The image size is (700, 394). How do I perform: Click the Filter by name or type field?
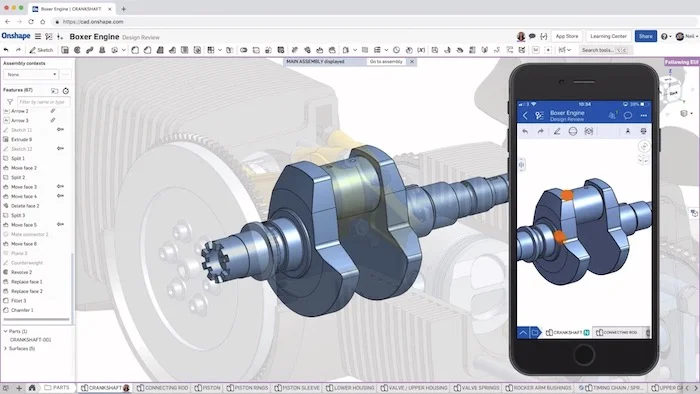(x=43, y=102)
